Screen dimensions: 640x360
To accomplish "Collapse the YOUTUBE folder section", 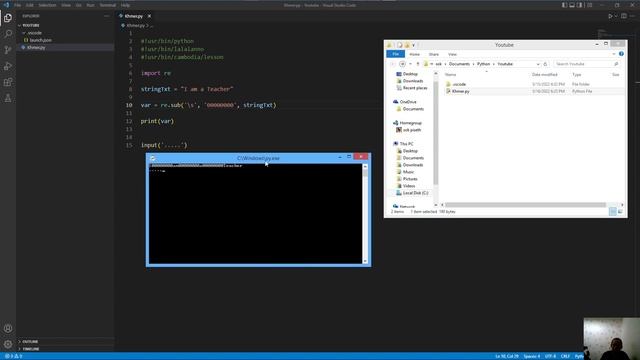I will pyautogui.click(x=65, y=25).
